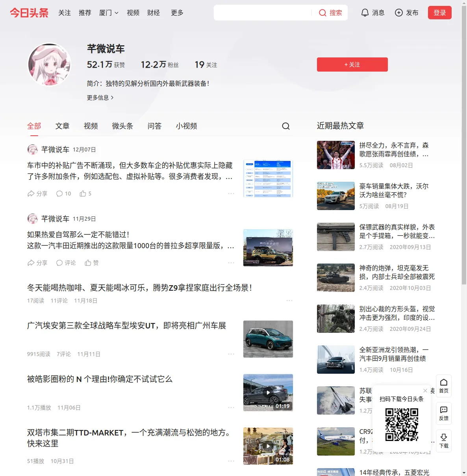
Task: Share the 12月07日 post
Action: [37, 194]
